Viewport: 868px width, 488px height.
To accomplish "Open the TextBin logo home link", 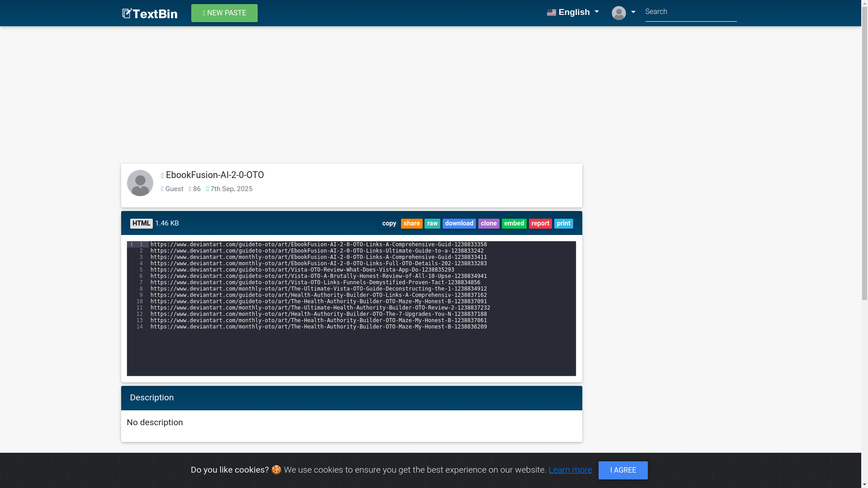I will [150, 14].
